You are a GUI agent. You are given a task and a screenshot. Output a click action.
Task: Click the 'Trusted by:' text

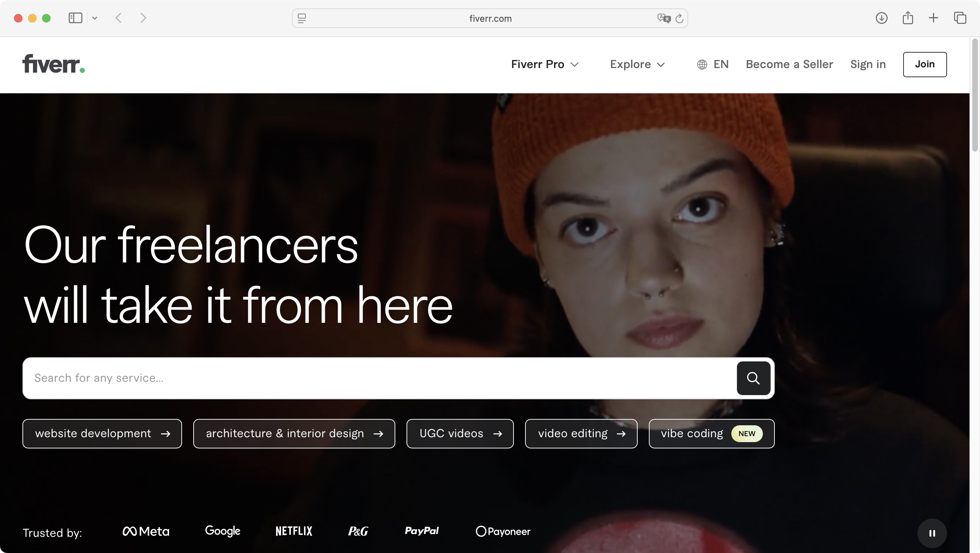pos(52,533)
